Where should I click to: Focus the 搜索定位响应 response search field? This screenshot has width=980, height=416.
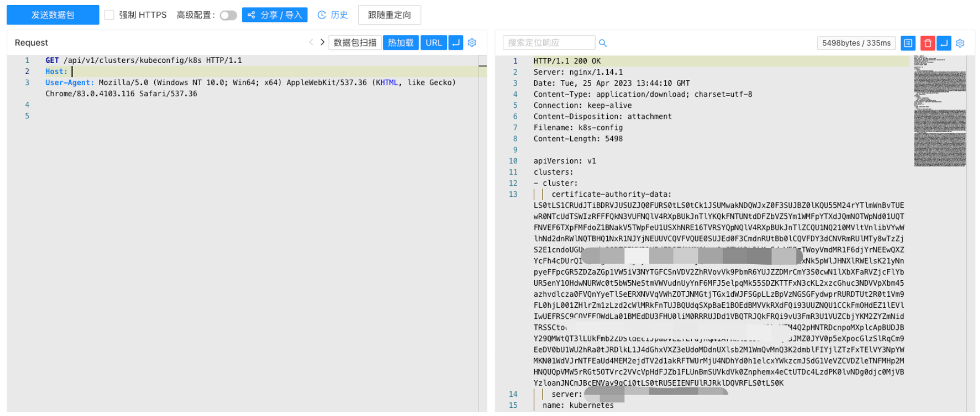548,43
